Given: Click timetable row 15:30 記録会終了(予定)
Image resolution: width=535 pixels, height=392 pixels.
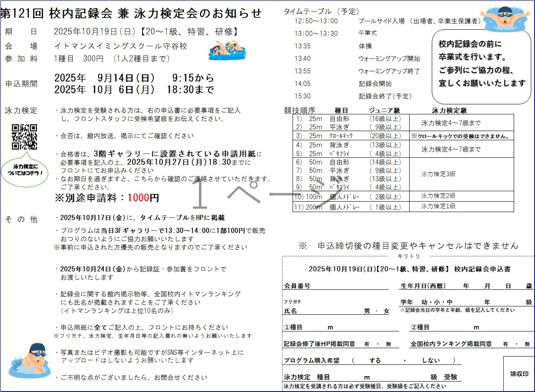Looking at the screenshot, I should [353, 96].
